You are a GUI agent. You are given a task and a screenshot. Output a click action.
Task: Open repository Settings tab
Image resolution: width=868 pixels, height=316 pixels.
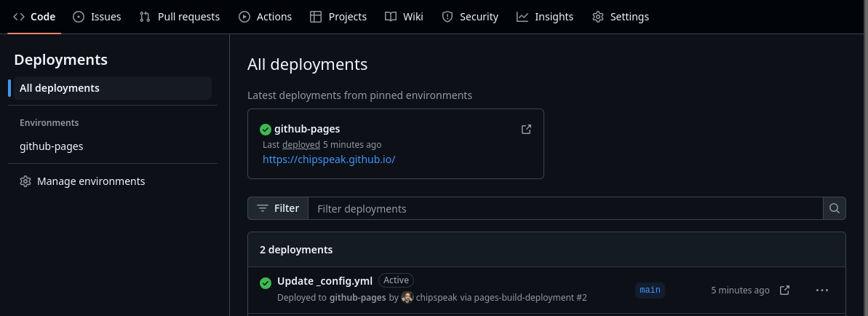tap(620, 17)
